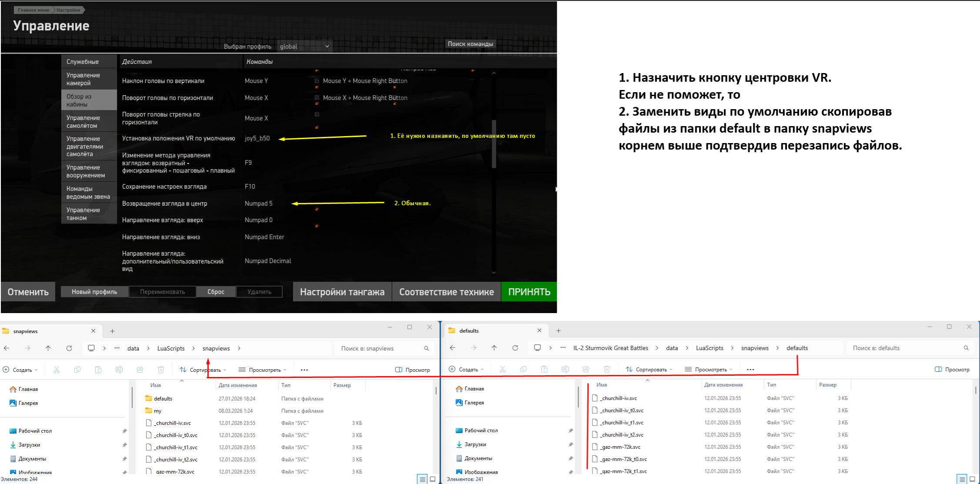980x484 pixels.
Task: Click the PC icon in snapviews address bar
Action: 91,348
